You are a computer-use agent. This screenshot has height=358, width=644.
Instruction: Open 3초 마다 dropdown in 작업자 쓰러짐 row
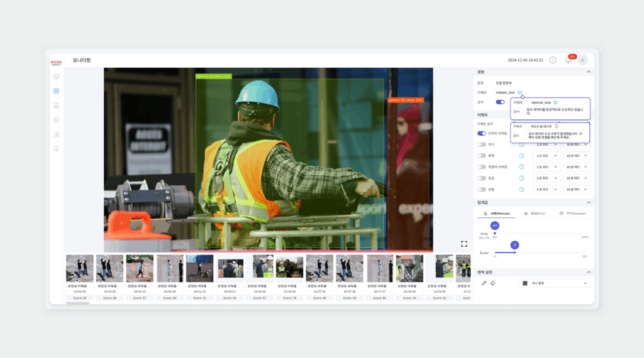[547, 167]
